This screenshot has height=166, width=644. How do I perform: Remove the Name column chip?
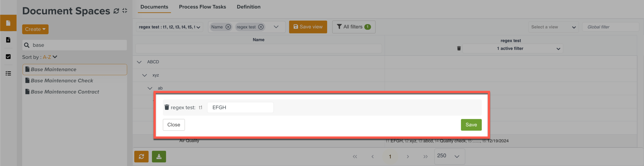click(x=228, y=27)
